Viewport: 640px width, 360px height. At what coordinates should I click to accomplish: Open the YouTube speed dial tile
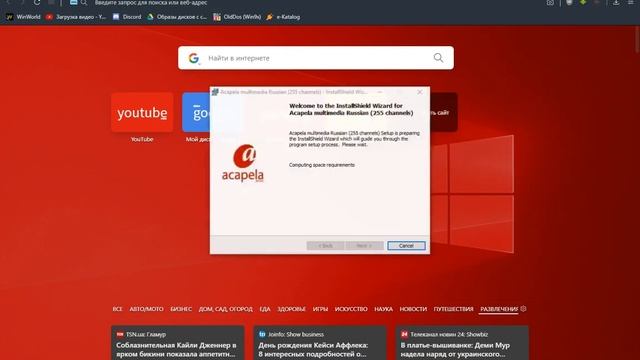pos(142,112)
